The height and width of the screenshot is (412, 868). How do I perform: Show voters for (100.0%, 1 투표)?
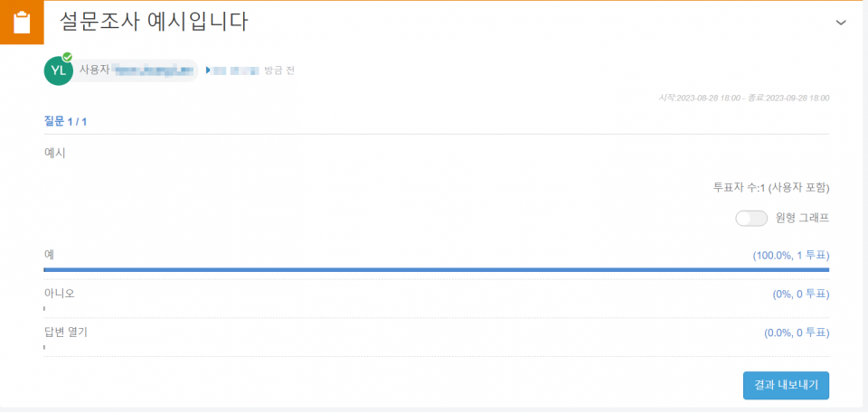(x=790, y=256)
